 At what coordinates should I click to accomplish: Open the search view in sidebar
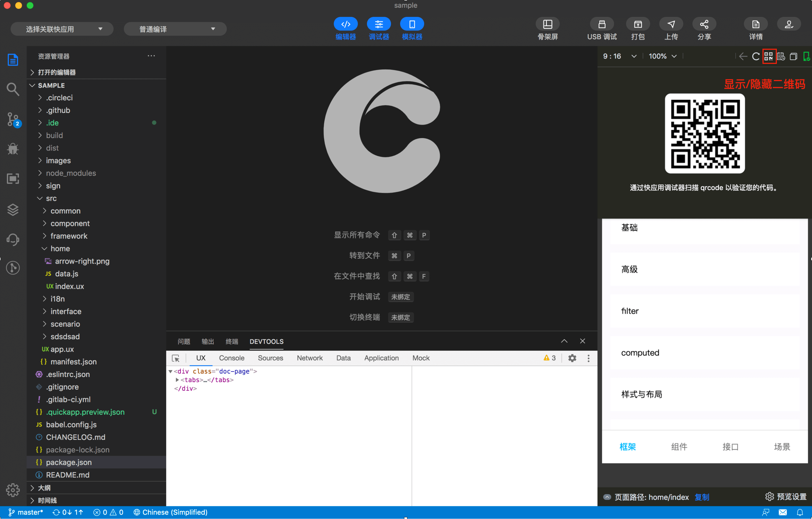(x=13, y=89)
